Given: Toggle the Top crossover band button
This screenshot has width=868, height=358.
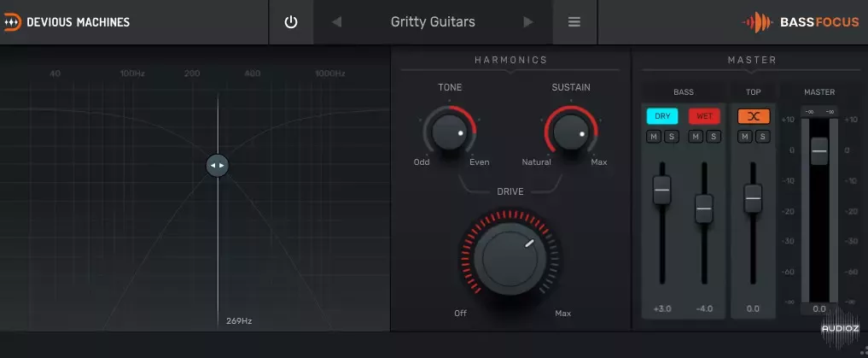Looking at the screenshot, I should (x=754, y=116).
